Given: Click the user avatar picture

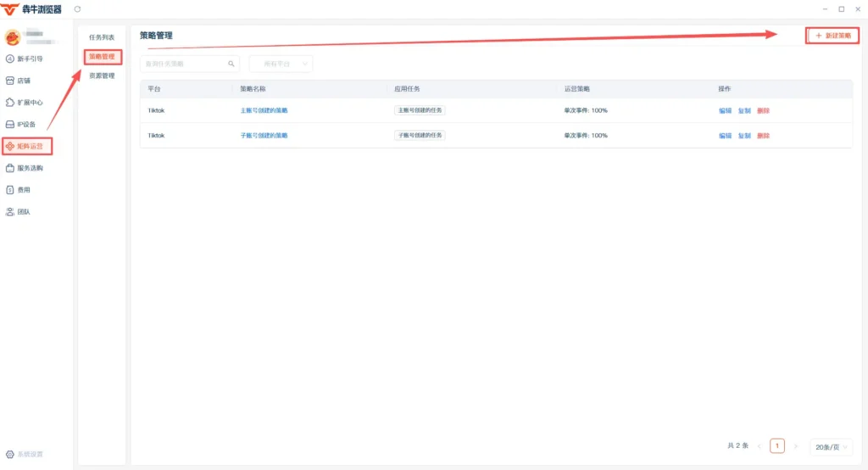Looking at the screenshot, I should (12, 37).
